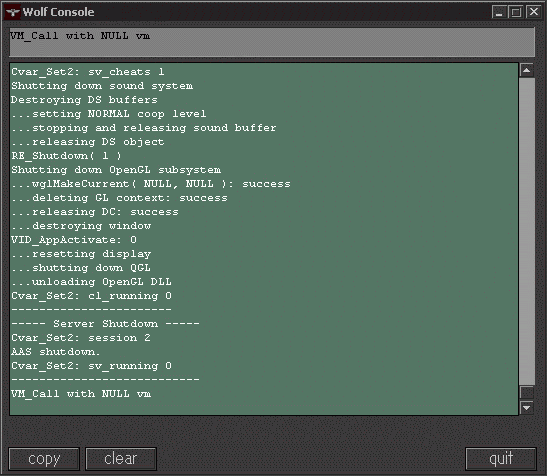Click the scrollbar thumb near the bottom
The width and height of the screenshot is (547, 476).
tap(527, 392)
